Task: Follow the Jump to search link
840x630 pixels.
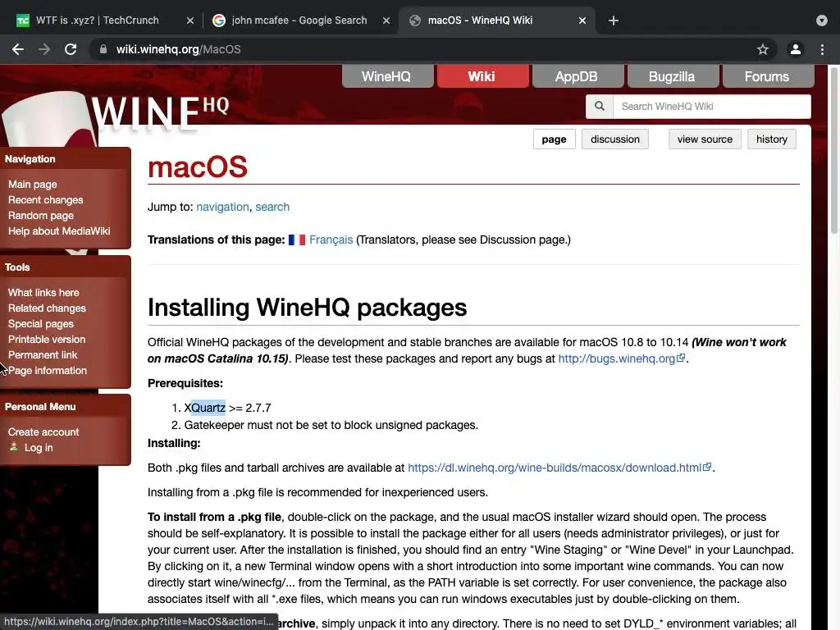Action: coord(272,207)
